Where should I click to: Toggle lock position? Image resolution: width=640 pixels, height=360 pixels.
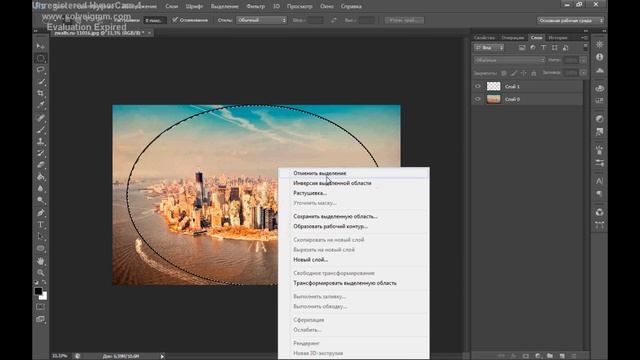(524, 73)
